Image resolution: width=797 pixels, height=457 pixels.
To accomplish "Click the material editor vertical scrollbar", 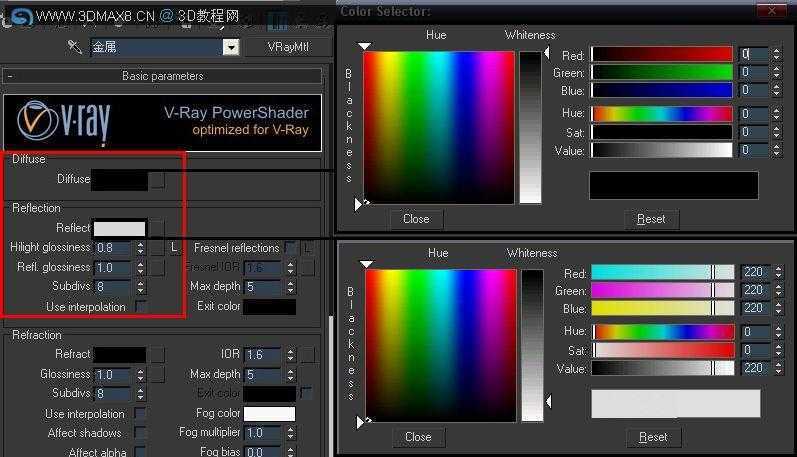I will (x=331, y=386).
